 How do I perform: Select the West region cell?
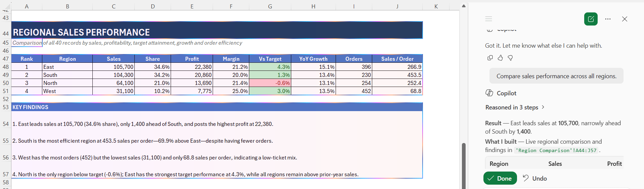pyautogui.click(x=68, y=91)
